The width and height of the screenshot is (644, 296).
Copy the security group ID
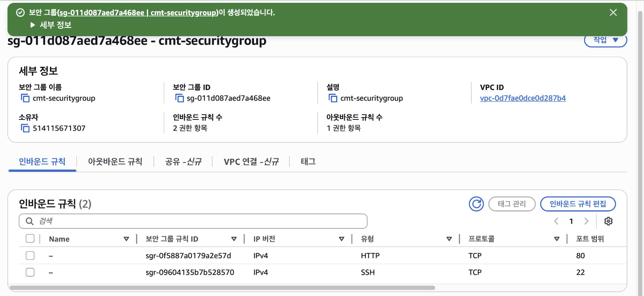(x=179, y=98)
